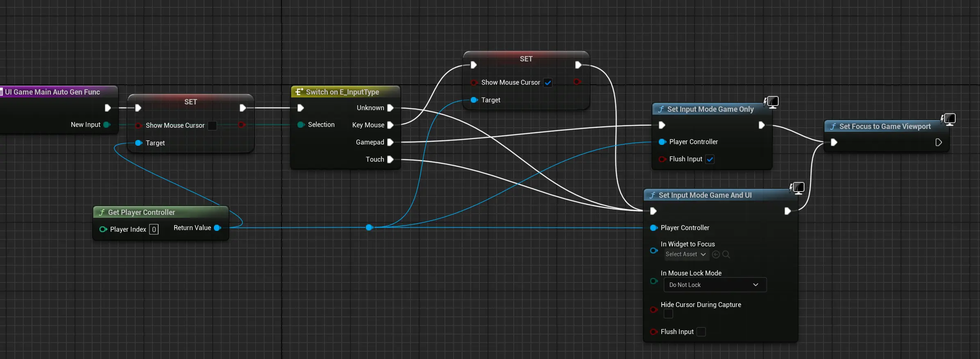Select the Switch on E_InputType node title
Image resolution: width=980 pixels, height=359 pixels.
342,92
